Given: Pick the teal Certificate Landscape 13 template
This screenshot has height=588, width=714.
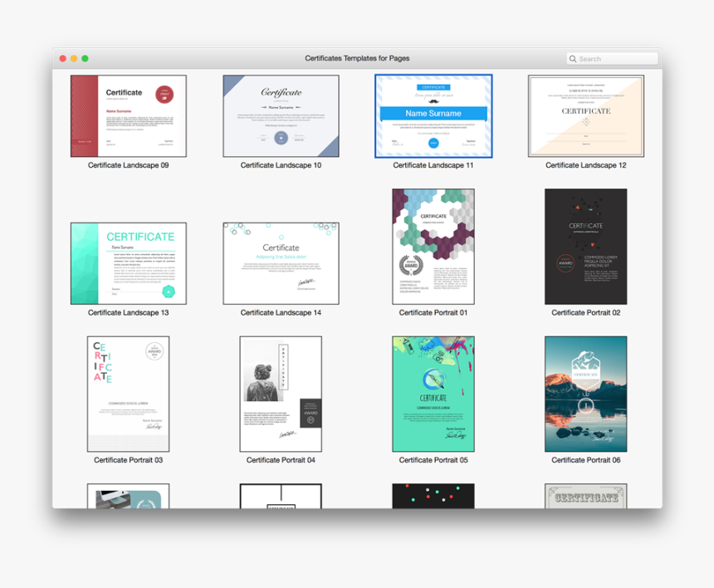Looking at the screenshot, I should (128, 263).
